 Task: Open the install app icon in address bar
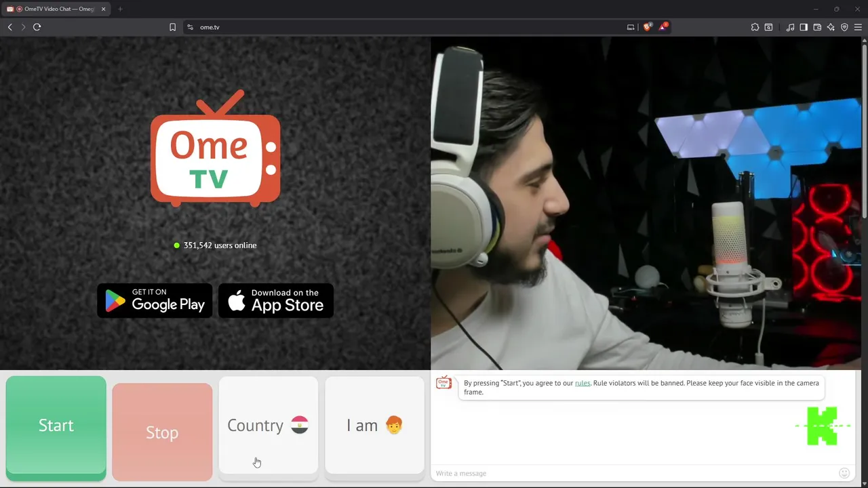click(x=631, y=27)
